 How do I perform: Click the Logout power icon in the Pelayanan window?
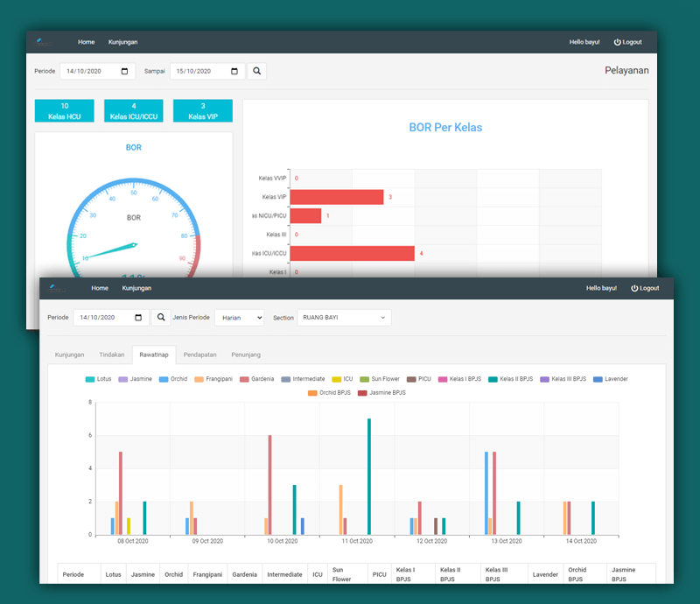pos(617,42)
